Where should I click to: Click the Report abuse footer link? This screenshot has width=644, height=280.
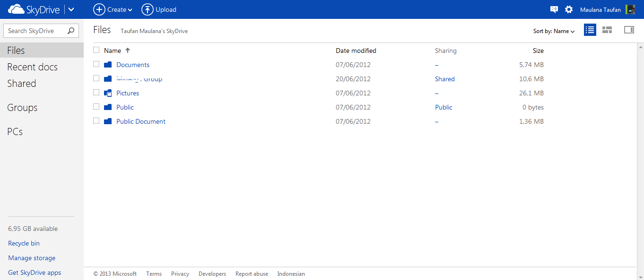[252, 274]
